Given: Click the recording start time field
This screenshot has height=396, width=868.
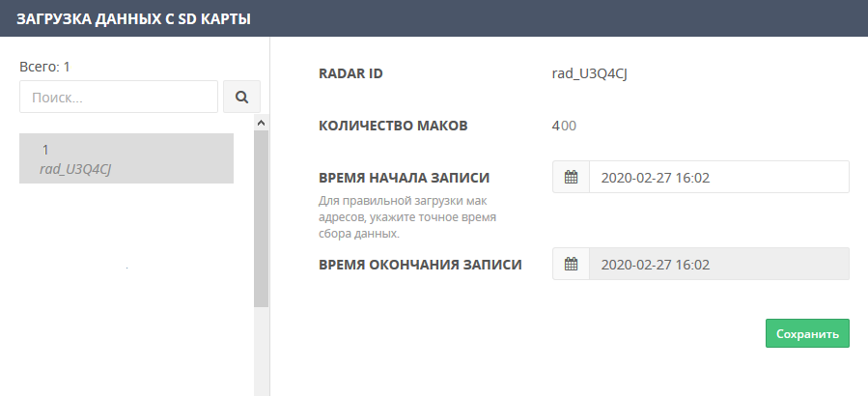Looking at the screenshot, I should pyautogui.click(x=718, y=177).
